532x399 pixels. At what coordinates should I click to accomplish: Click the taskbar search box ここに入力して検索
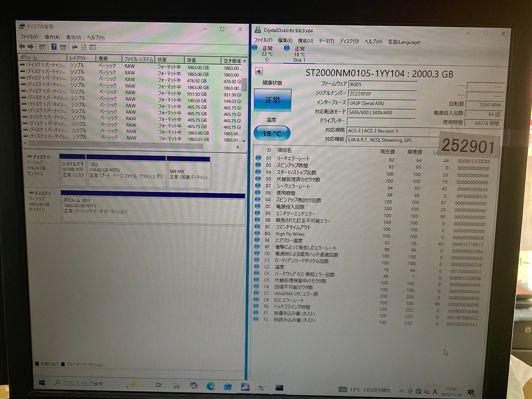(x=84, y=383)
